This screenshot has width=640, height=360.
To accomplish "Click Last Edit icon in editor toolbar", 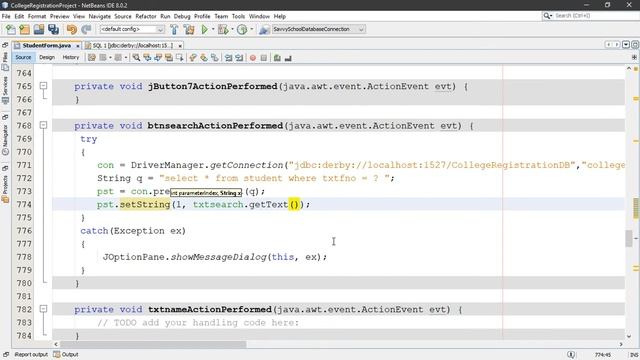I will pyautogui.click(x=92, y=58).
